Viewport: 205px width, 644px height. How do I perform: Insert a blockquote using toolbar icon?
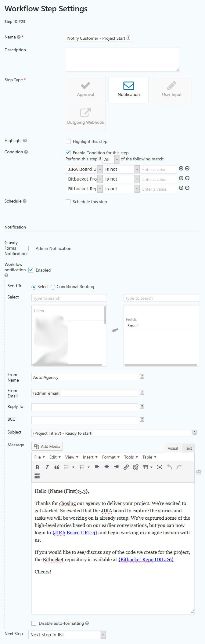point(57,467)
